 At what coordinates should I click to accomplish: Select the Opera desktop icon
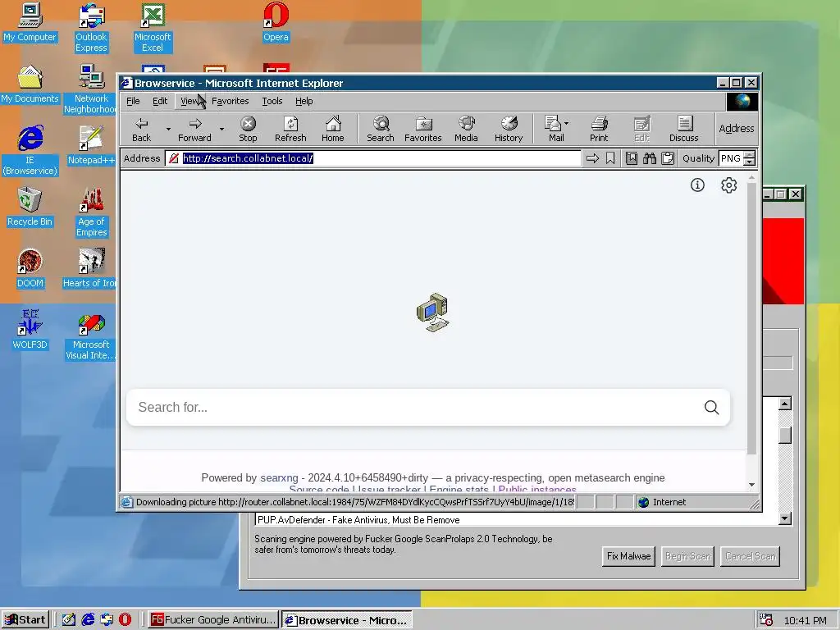(276, 22)
